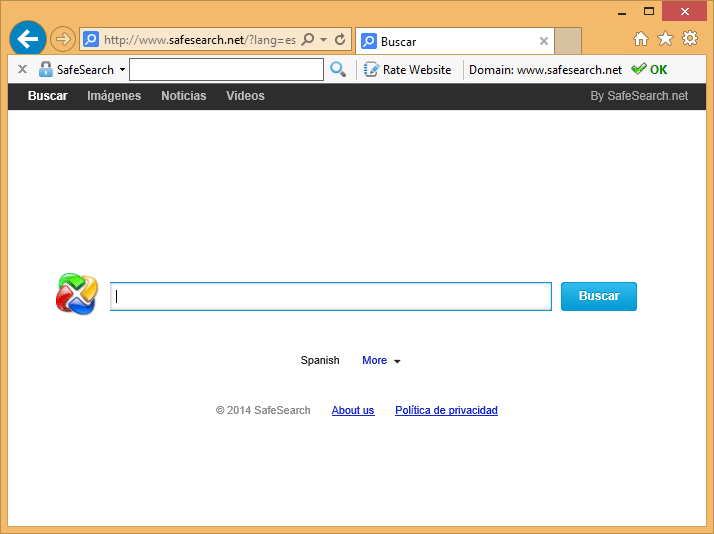Click the address bar URL field

(x=199, y=40)
